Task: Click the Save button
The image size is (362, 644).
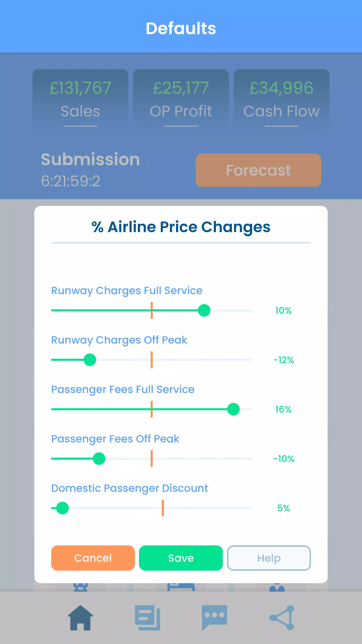Action: 181,558
